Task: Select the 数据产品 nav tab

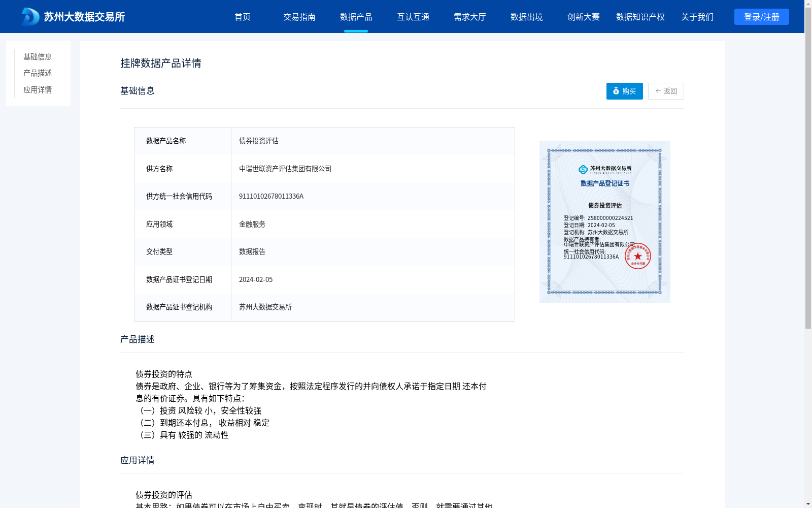Action: point(356,17)
